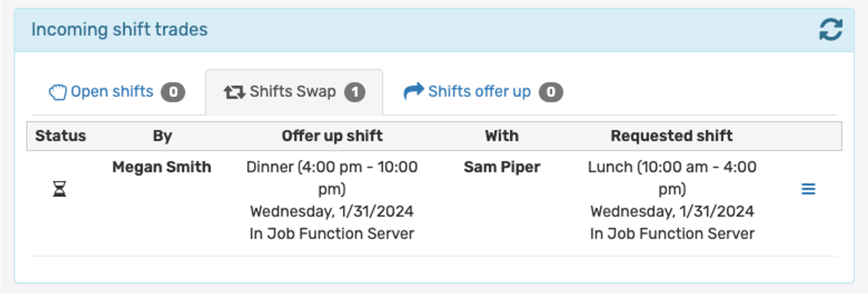Viewport: 868px width, 294px height.
Task: Click the hand icon beside Open shifts
Action: (57, 93)
